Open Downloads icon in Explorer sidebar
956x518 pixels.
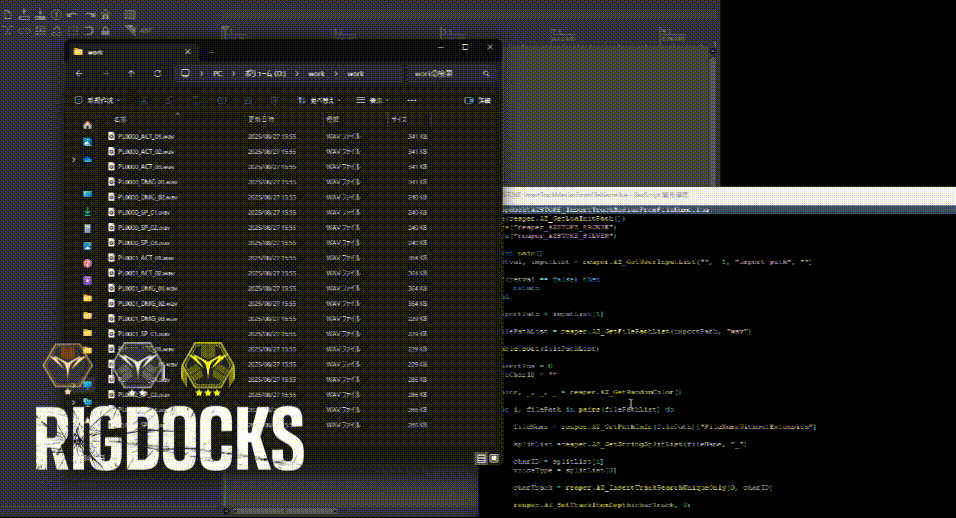[x=87, y=211]
